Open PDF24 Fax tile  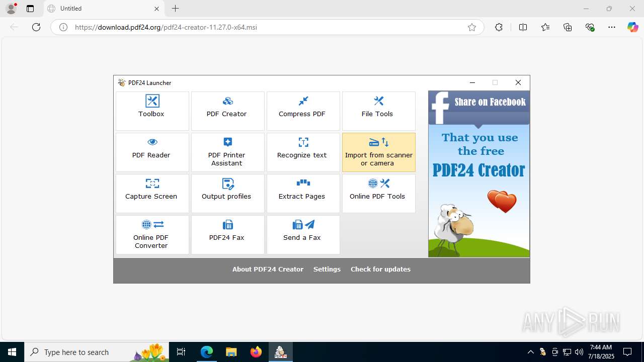point(228,235)
